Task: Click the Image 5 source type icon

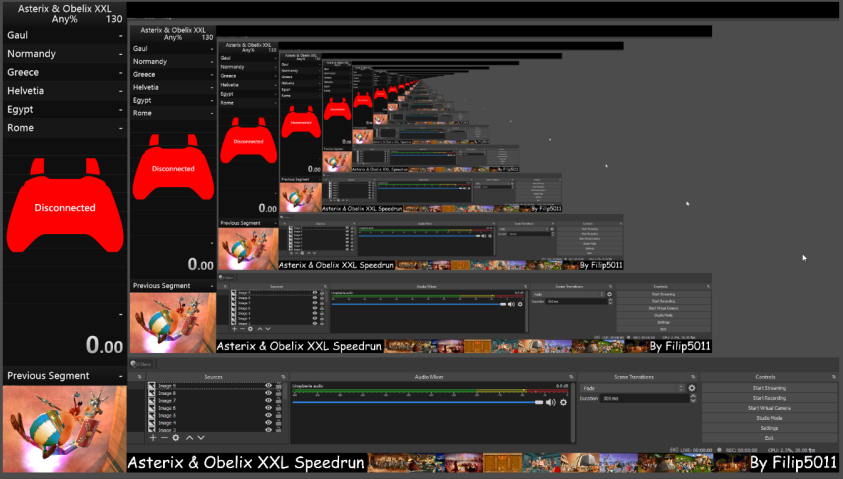Action: coord(152,415)
